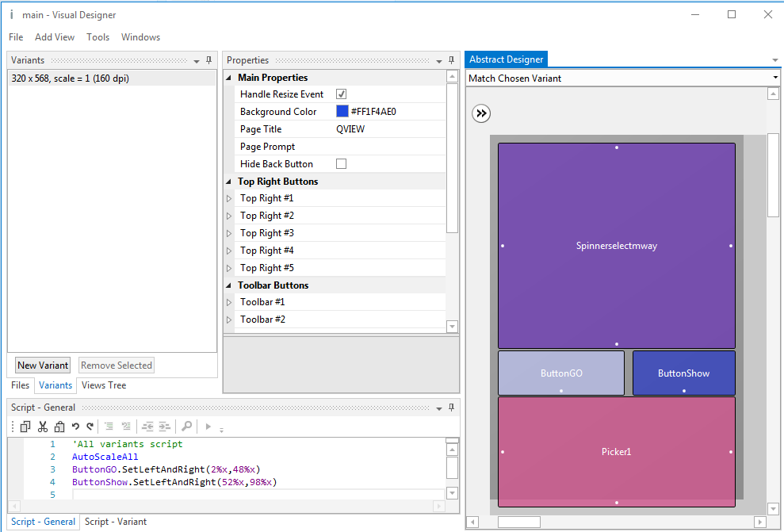Pin the Properties panel
This screenshot has width=784, height=532.
(451, 60)
